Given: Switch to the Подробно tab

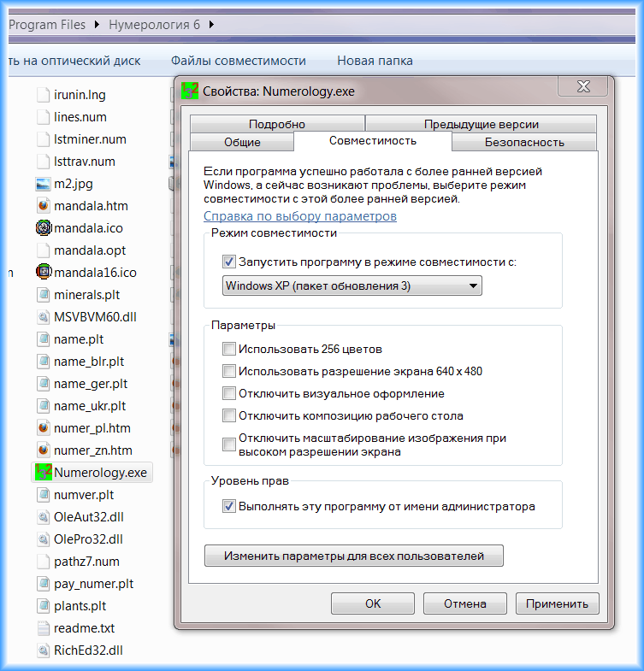Looking at the screenshot, I should click(x=277, y=124).
